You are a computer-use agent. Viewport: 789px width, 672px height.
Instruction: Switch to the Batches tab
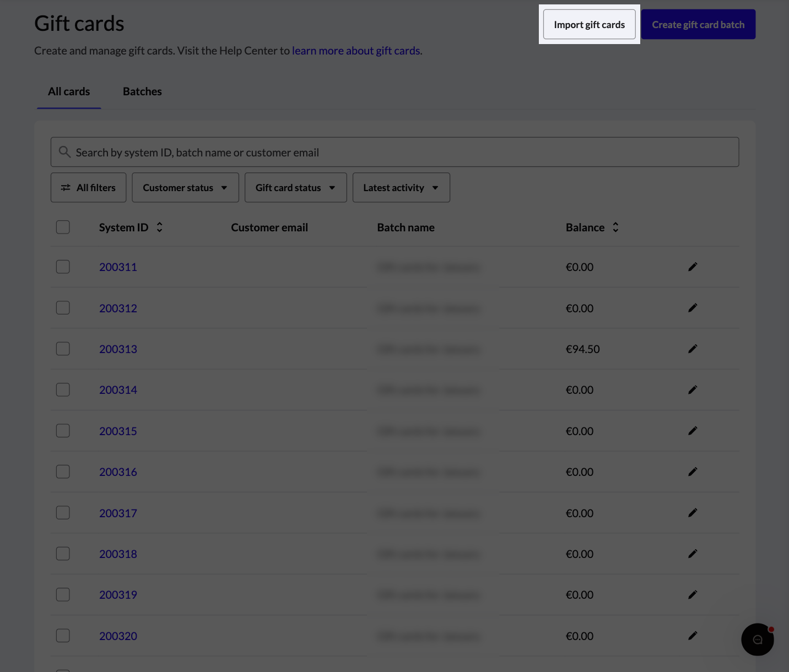142,91
